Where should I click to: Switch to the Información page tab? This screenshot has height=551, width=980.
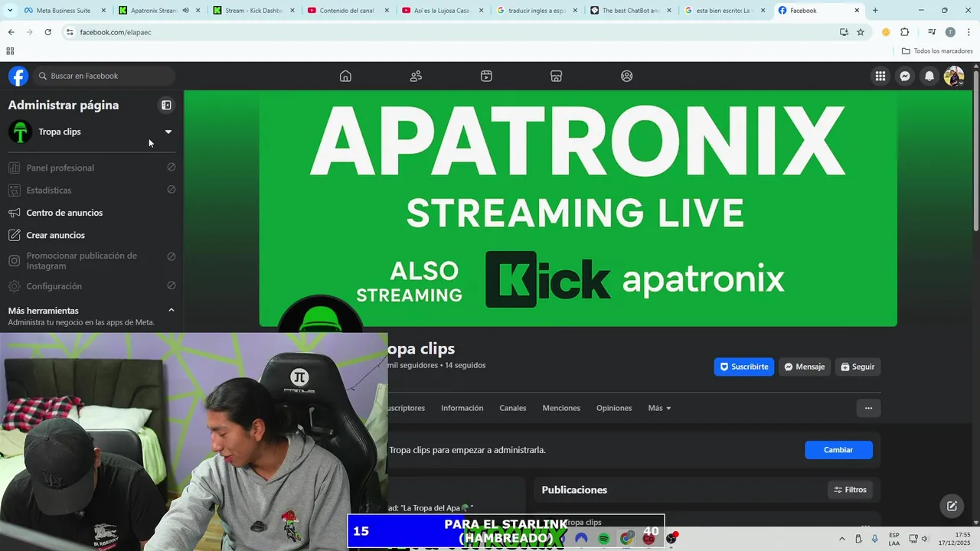coord(462,408)
